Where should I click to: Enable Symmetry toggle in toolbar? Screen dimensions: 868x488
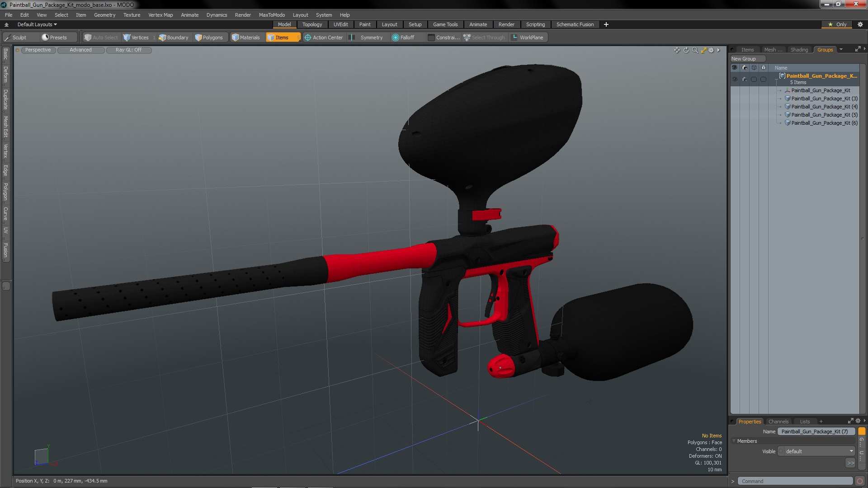[367, 38]
